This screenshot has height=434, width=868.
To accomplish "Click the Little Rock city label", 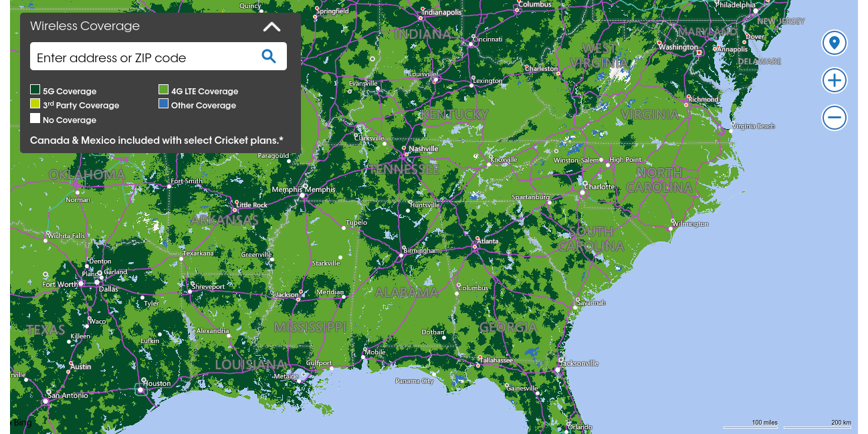I will coord(253,205).
